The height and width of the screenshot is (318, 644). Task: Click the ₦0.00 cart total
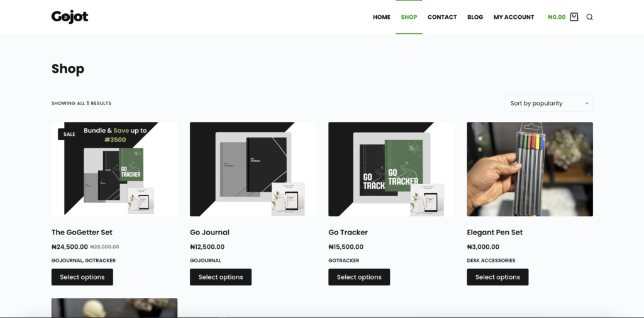[x=557, y=17]
